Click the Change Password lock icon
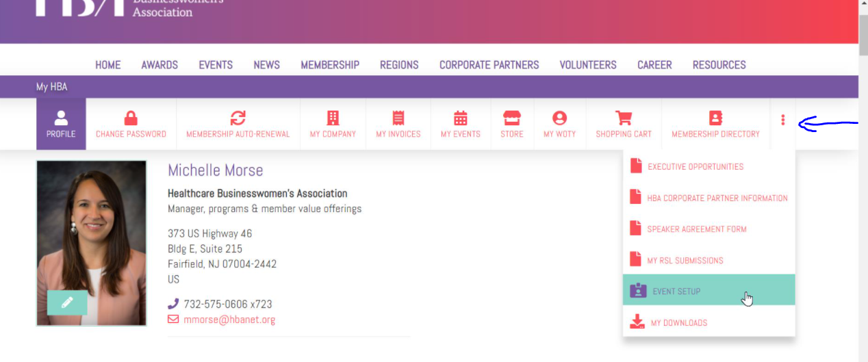Screen dimensions: 868x362 coord(131,118)
